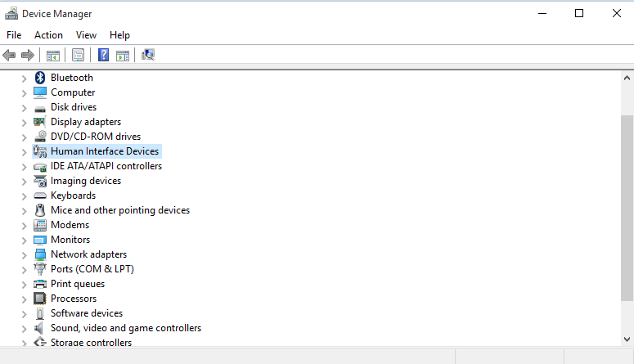Click Scan for hardware changes icon
The image size is (634, 364).
pyautogui.click(x=148, y=55)
